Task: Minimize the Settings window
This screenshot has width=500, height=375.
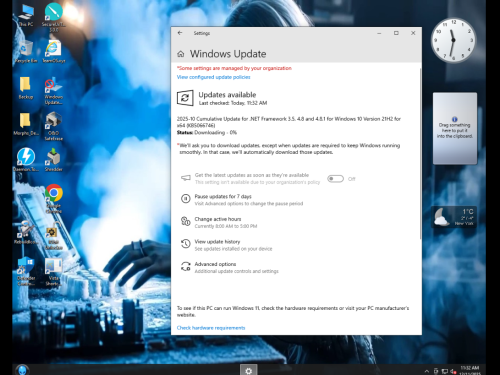Action: click(x=379, y=33)
